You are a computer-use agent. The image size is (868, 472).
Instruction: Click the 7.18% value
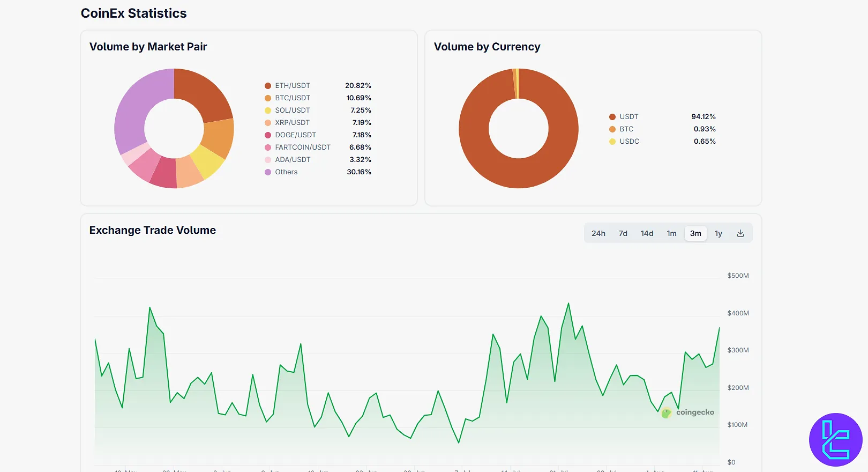click(362, 135)
